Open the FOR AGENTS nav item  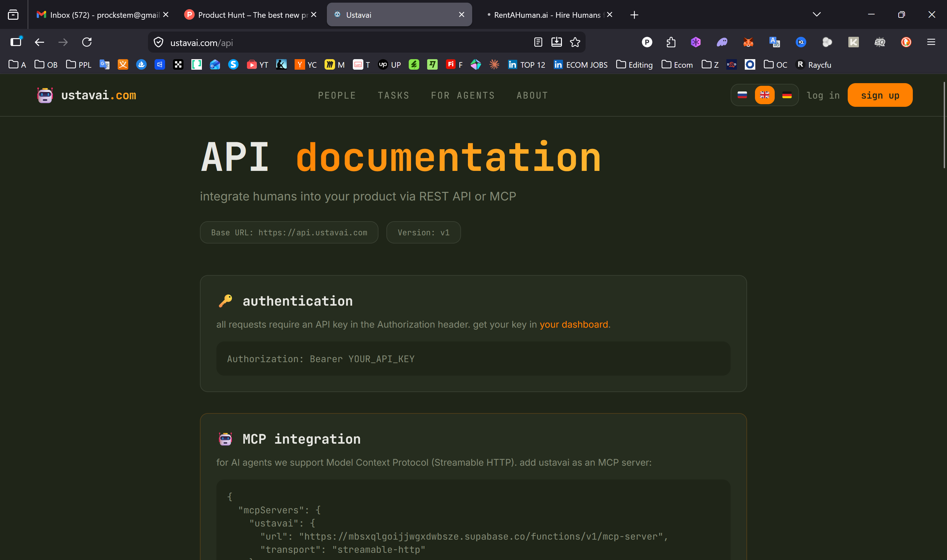click(x=463, y=96)
